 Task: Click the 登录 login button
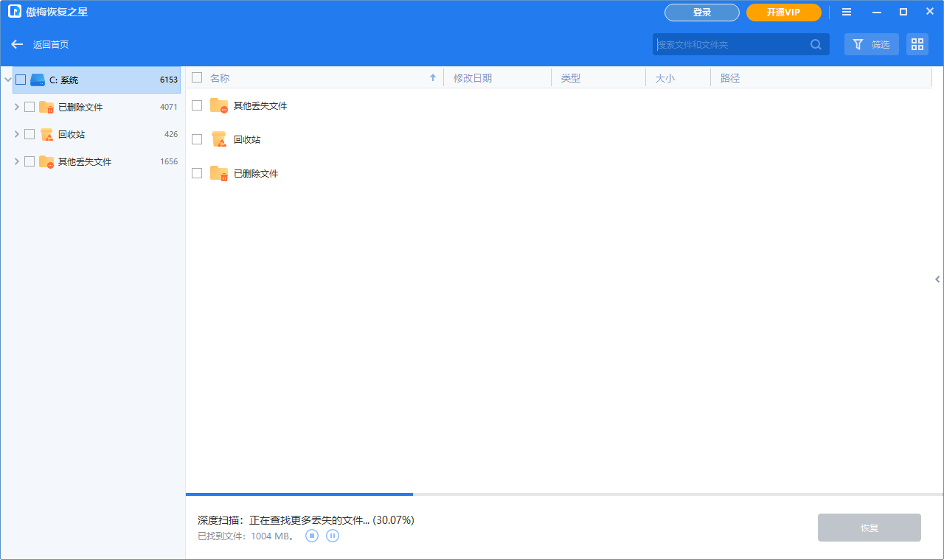point(701,12)
